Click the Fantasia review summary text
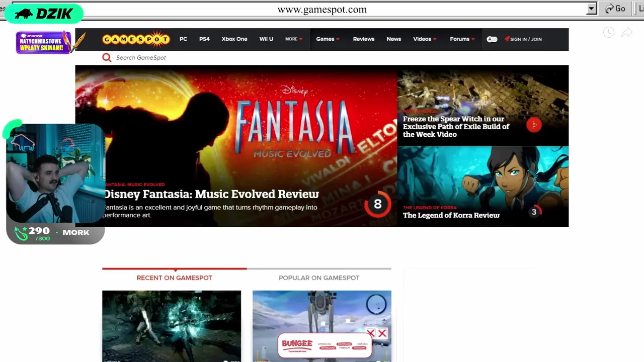This screenshot has width=644, height=362. [x=210, y=211]
